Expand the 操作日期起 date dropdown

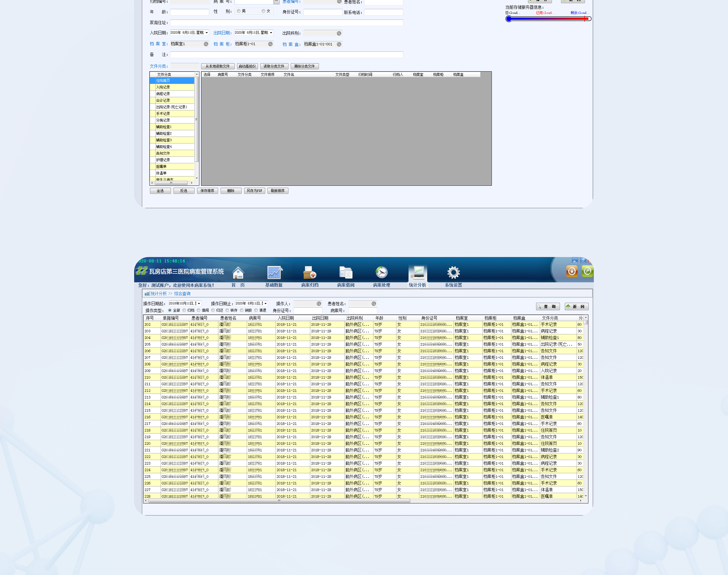click(199, 304)
